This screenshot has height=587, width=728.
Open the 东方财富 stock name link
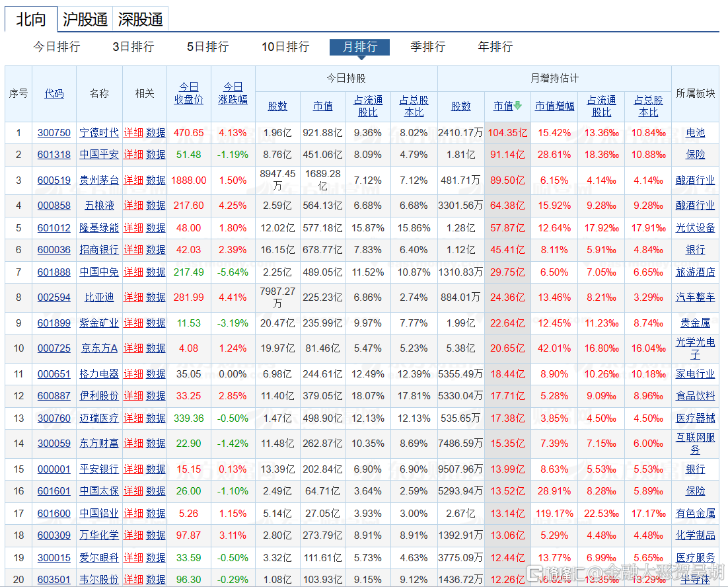click(99, 444)
